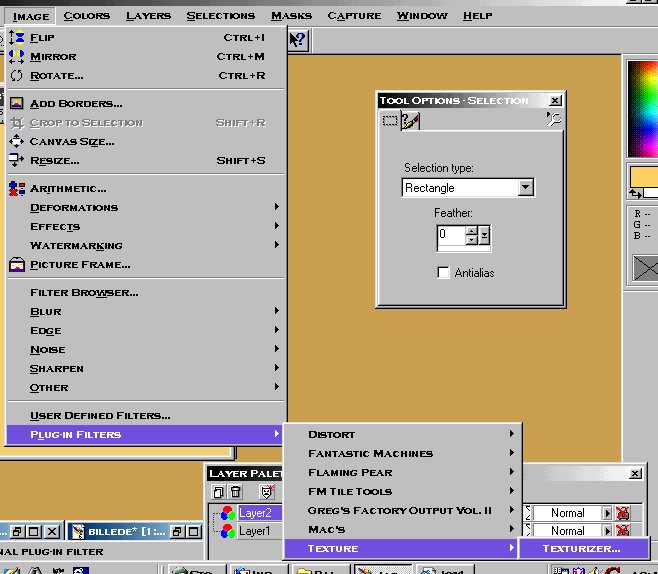Click the tool options roll-up toggle icon

pos(554,119)
